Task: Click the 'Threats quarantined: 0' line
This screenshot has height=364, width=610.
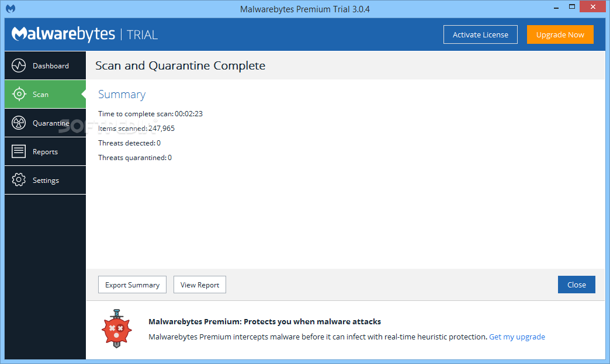Action: [x=134, y=158]
